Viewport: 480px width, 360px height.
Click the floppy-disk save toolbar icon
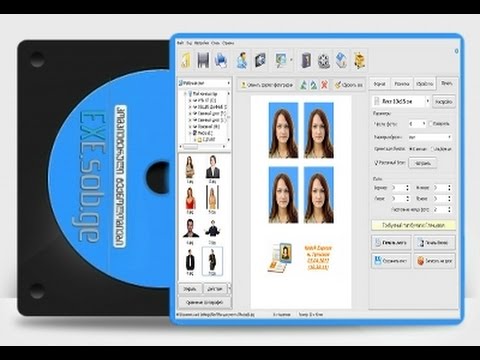203,60
